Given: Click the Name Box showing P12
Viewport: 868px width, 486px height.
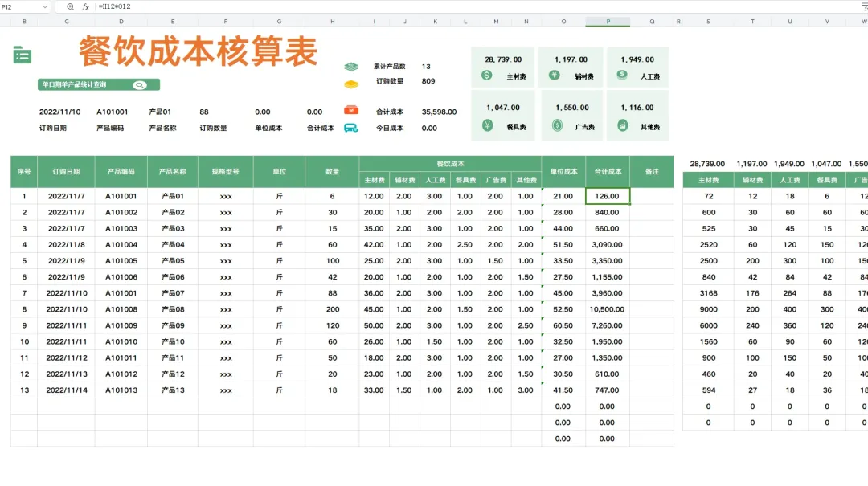Looking at the screenshot, I should coord(20,6).
